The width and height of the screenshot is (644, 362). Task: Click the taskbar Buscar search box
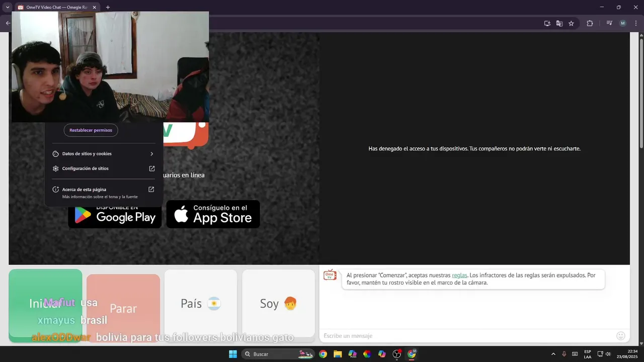coord(278,354)
